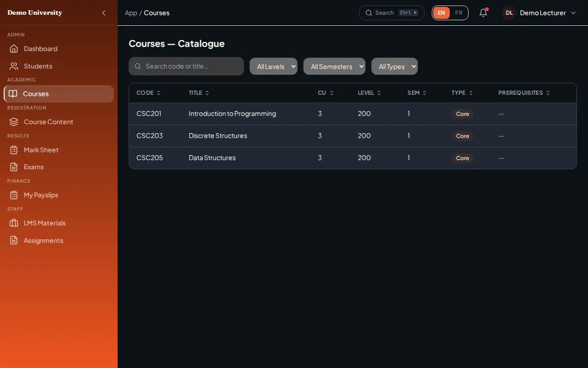The image size is (588, 368).
Task: Sort the table by the PREREQUISITES column
Action: coord(524,93)
